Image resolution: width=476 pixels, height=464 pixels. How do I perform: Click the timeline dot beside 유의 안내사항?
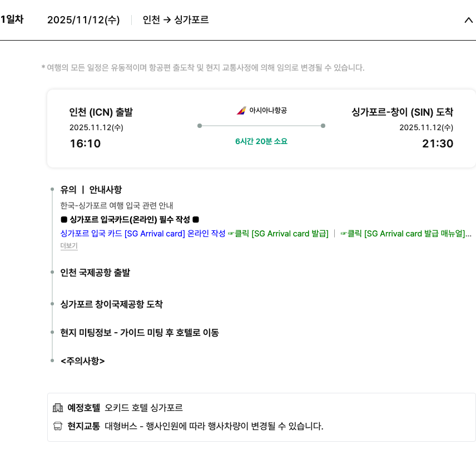[x=52, y=190]
